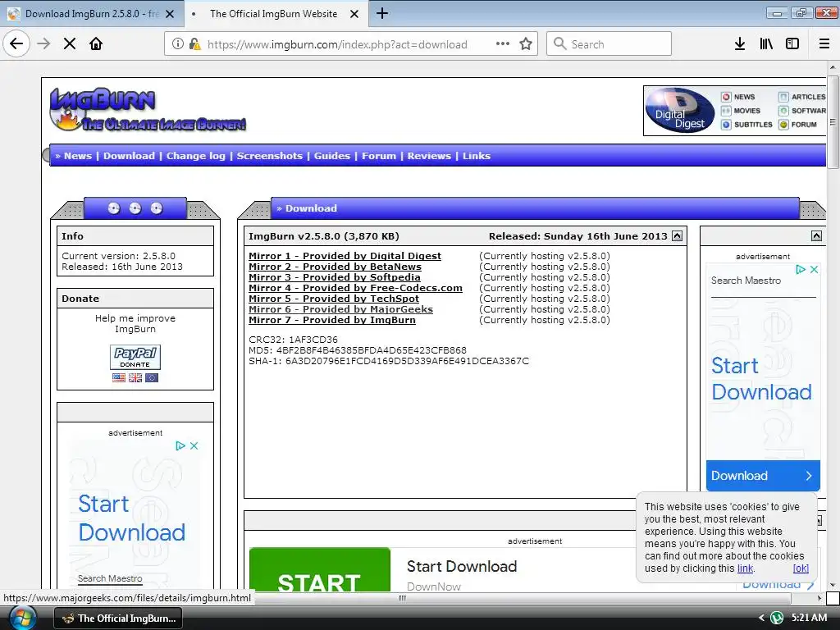The height and width of the screenshot is (630, 840).
Task: Open the Forum navigation item
Action: click(379, 156)
